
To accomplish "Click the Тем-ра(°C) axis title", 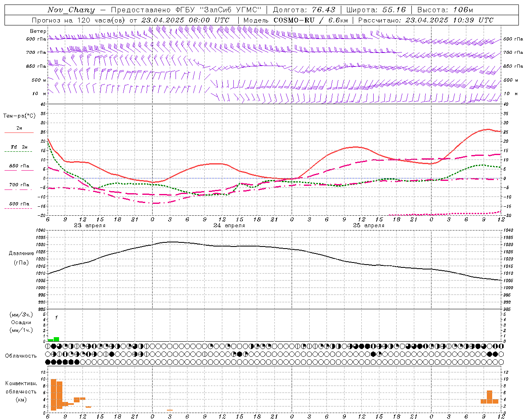I will (x=19, y=116).
